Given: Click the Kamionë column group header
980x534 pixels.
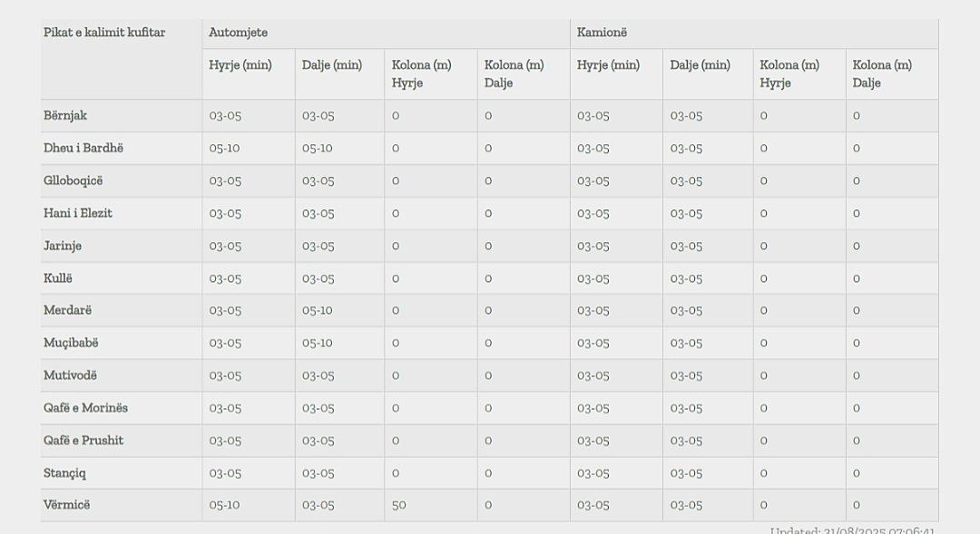Looking at the screenshot, I should (x=602, y=33).
